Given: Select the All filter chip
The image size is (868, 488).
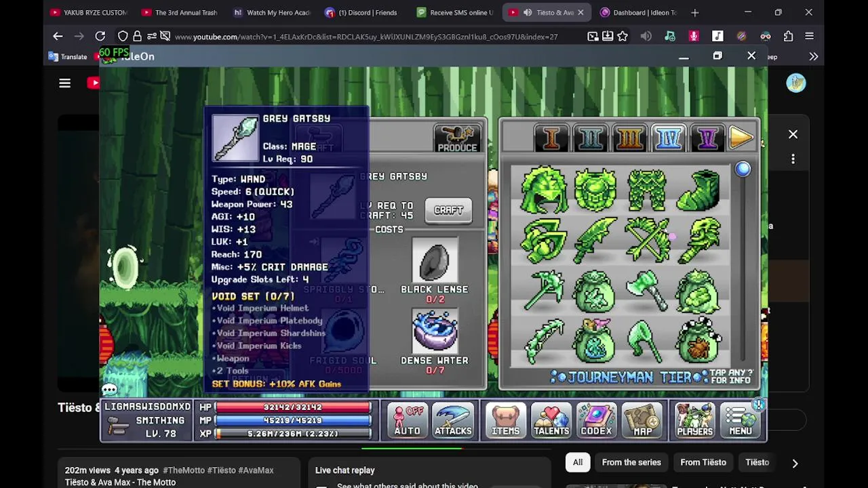Looking at the screenshot, I should click(x=578, y=462).
